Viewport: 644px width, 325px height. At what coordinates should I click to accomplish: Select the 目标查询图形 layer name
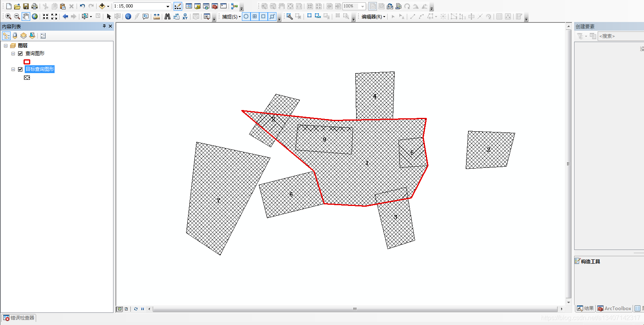[x=40, y=69]
